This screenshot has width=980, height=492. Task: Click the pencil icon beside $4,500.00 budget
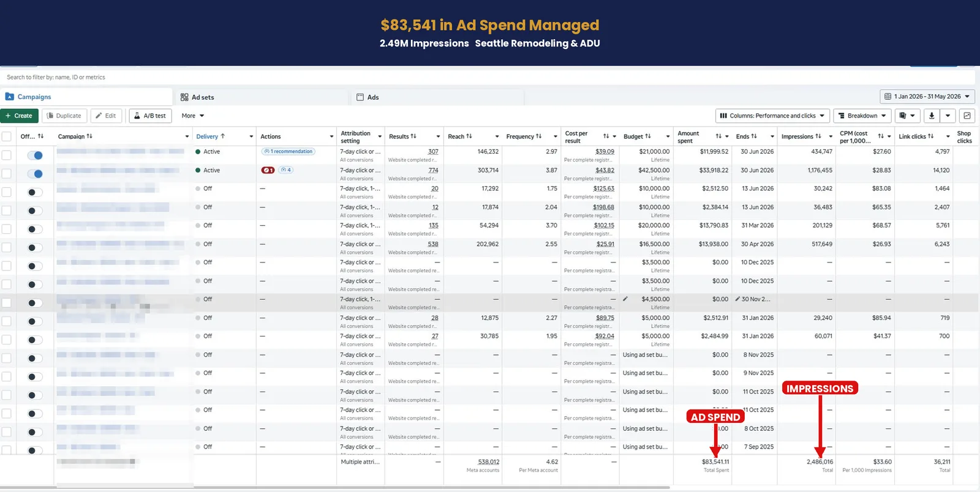pos(625,299)
